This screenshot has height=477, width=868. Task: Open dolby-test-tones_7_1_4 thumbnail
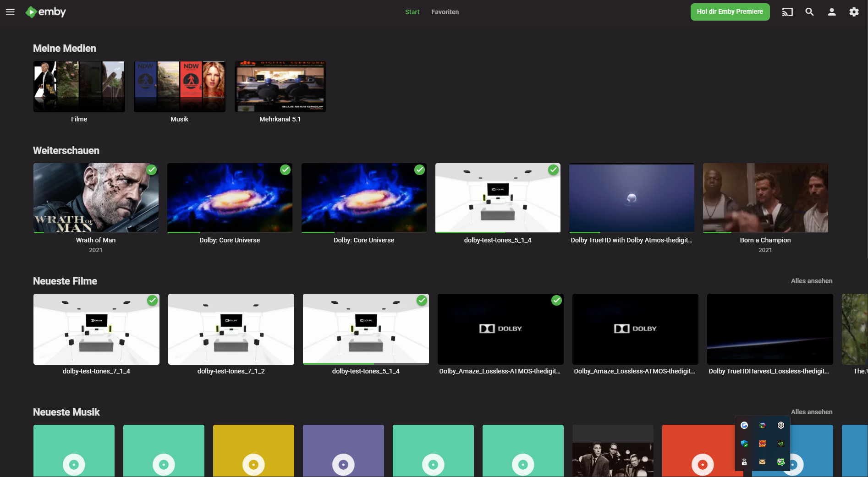[x=96, y=329]
